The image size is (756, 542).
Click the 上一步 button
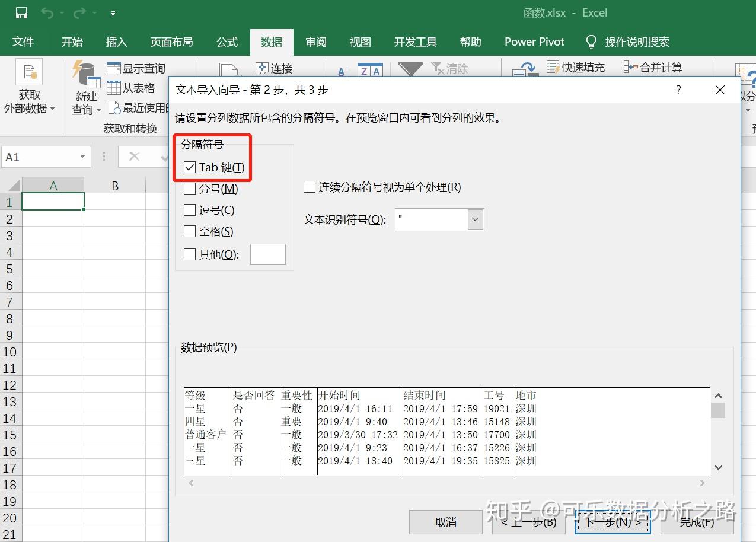528,522
